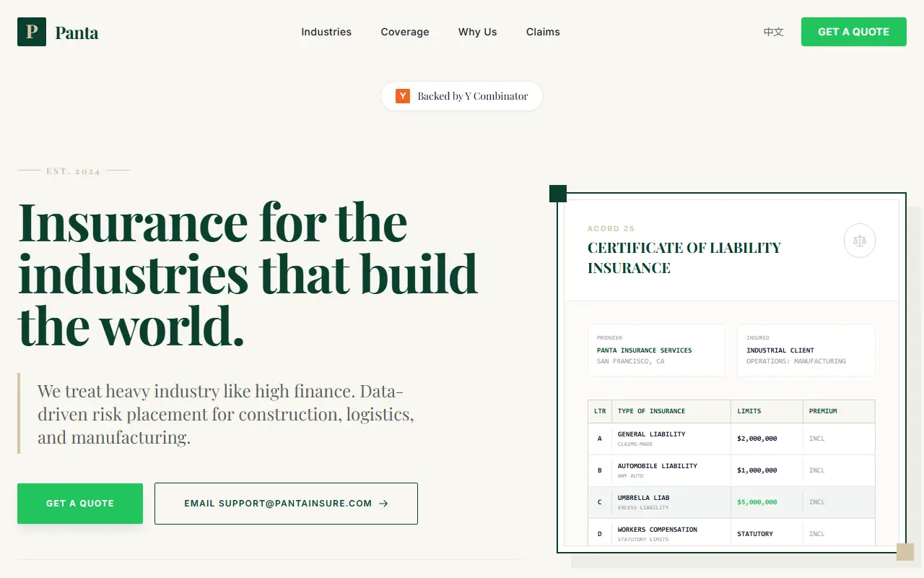The image size is (924, 578).
Task: Navigate to Claims
Action: (x=543, y=32)
